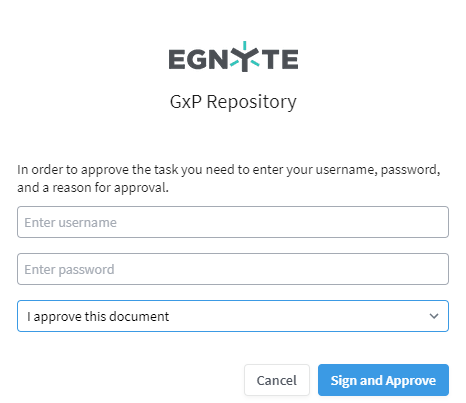Click the EGN letters of the logo
This screenshot has width=466, height=403.
point(198,59)
